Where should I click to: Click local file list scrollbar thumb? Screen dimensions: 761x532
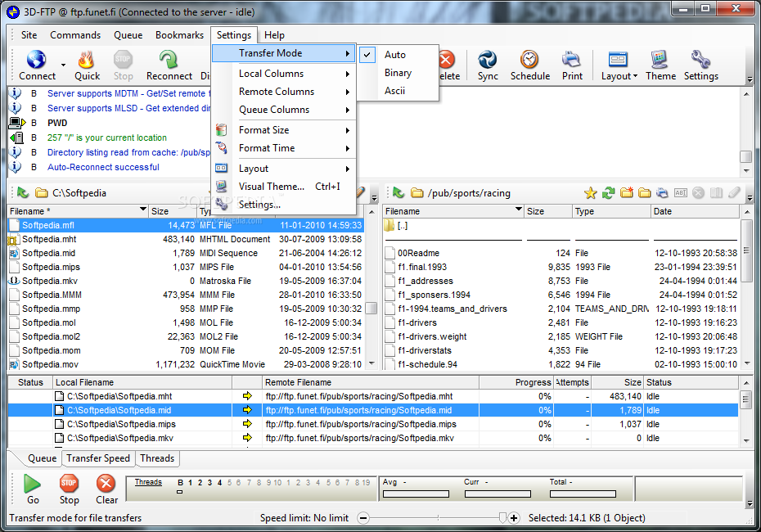click(371, 309)
